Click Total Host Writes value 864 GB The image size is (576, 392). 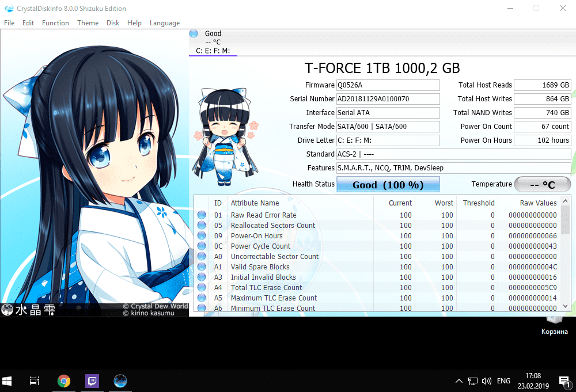[x=542, y=99]
